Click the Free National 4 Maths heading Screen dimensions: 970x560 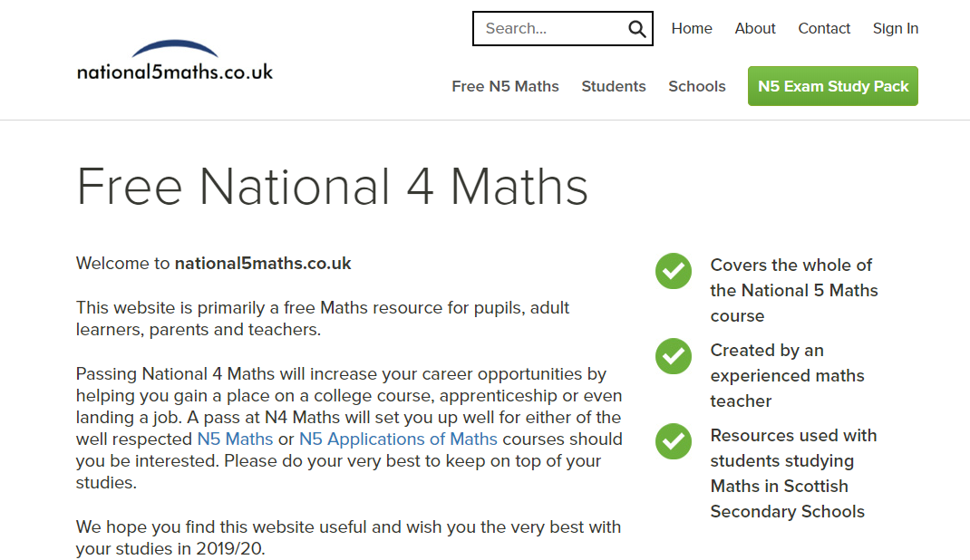[x=331, y=188]
